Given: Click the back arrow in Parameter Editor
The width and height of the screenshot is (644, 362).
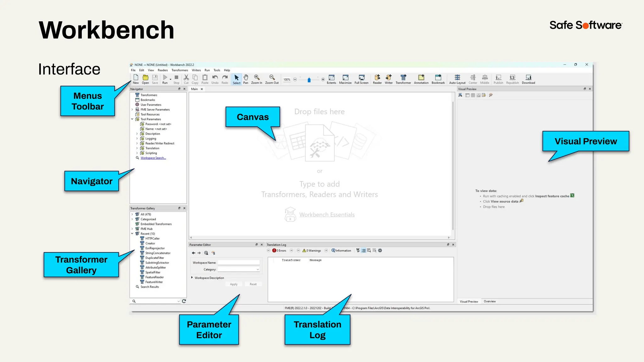Looking at the screenshot, I should click(194, 253).
